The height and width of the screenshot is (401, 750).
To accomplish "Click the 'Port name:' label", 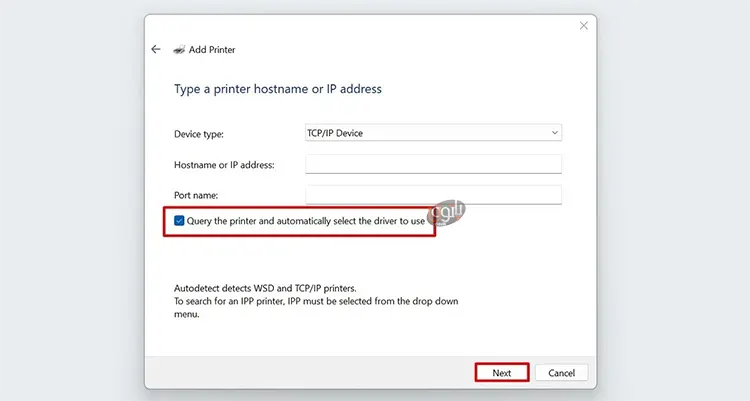I will click(x=196, y=195).
